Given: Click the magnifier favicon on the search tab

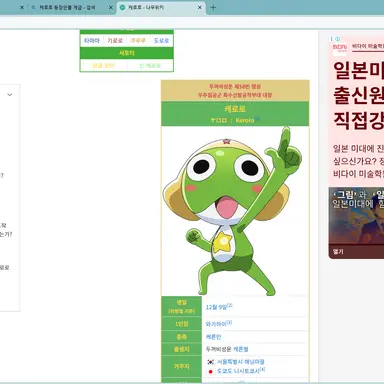Looking at the screenshot, I should click(33, 7).
